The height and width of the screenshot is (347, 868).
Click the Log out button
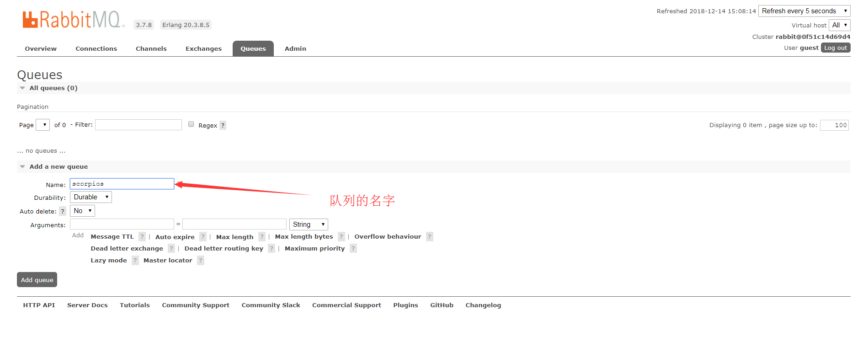[x=836, y=48]
